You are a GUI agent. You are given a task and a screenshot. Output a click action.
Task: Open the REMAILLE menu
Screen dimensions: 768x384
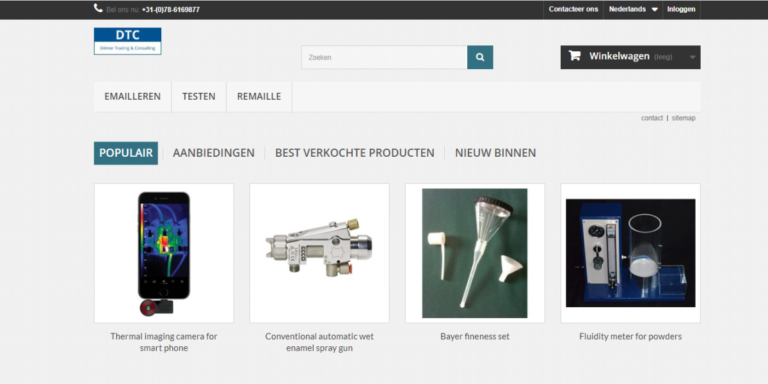tap(259, 96)
